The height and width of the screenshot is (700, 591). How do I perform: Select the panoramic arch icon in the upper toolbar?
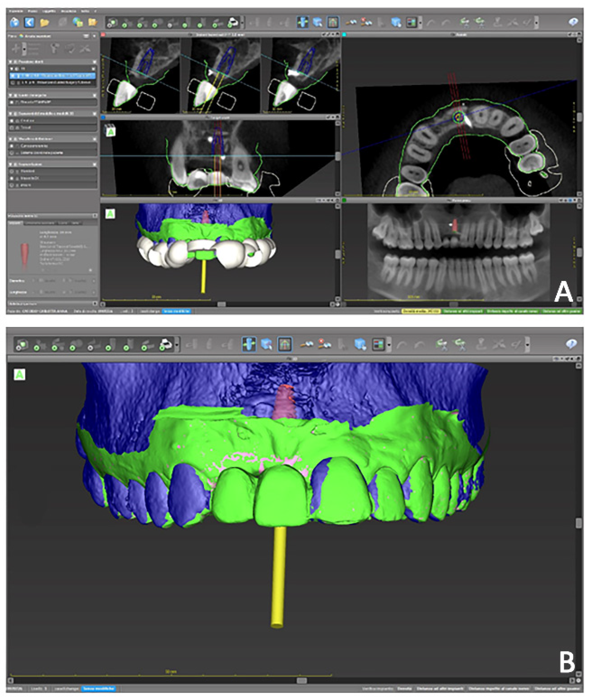pos(332,23)
